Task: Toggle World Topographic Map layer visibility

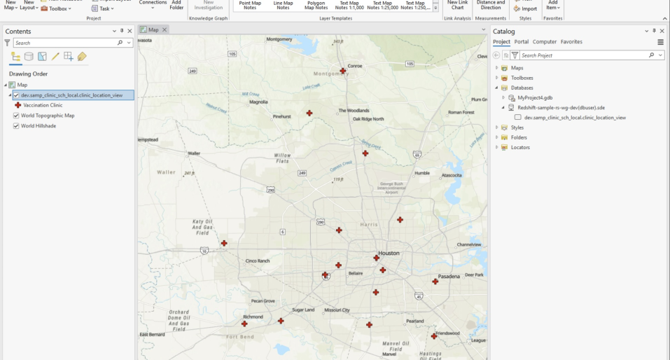Action: pyautogui.click(x=16, y=116)
